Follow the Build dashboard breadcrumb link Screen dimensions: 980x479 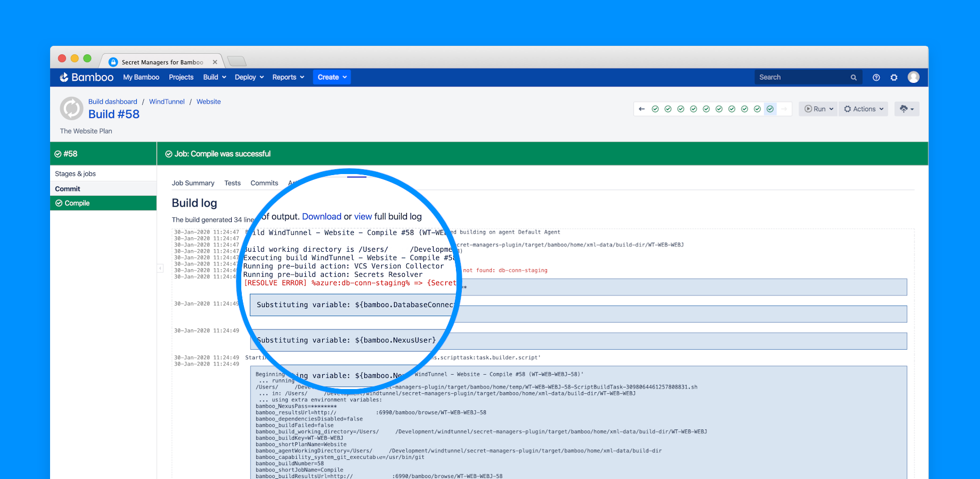coord(112,102)
